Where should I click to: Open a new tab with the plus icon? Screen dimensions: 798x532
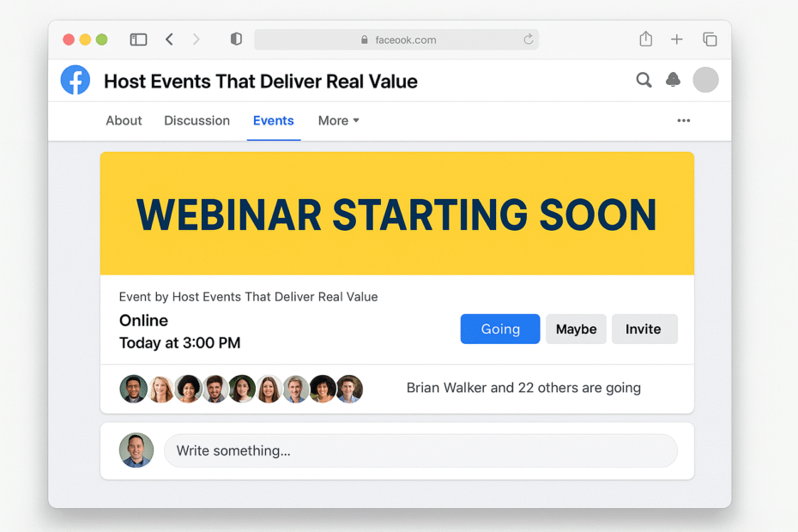[x=677, y=39]
